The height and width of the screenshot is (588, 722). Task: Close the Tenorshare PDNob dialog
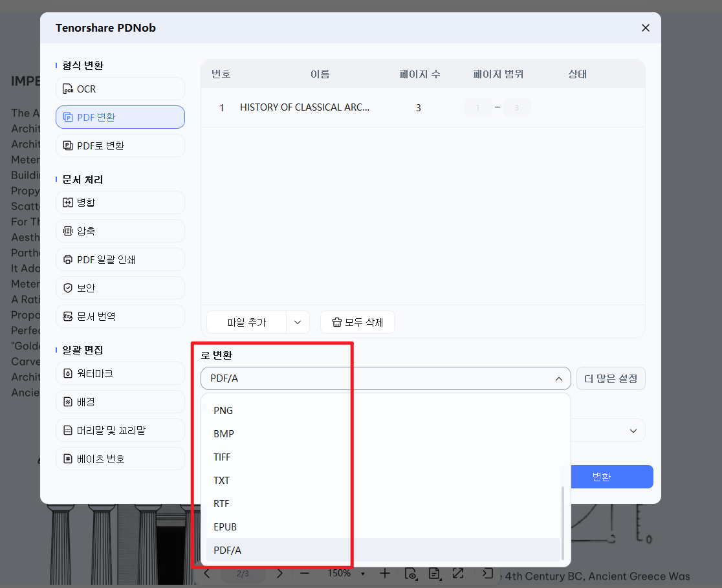(646, 28)
